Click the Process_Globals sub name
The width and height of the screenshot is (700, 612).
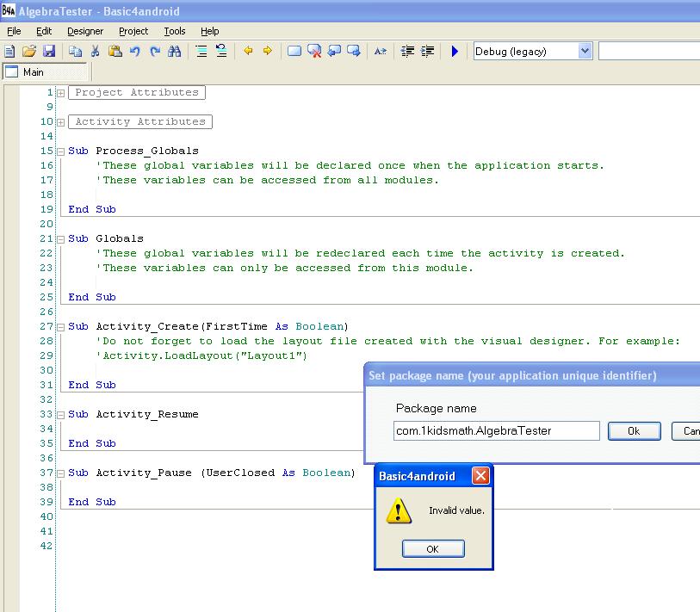point(147,151)
